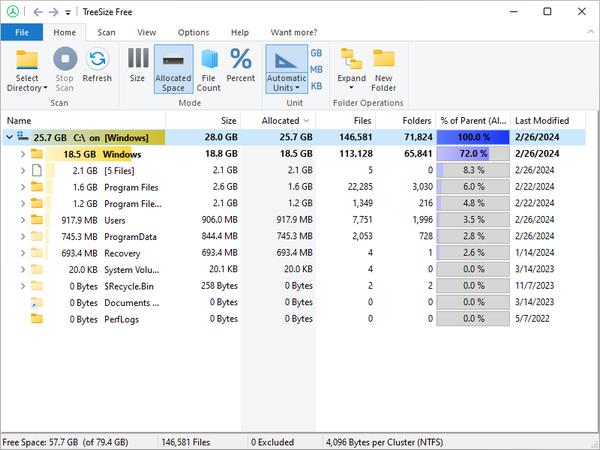
Task: Expand the Program Files folder
Action: (x=23, y=187)
